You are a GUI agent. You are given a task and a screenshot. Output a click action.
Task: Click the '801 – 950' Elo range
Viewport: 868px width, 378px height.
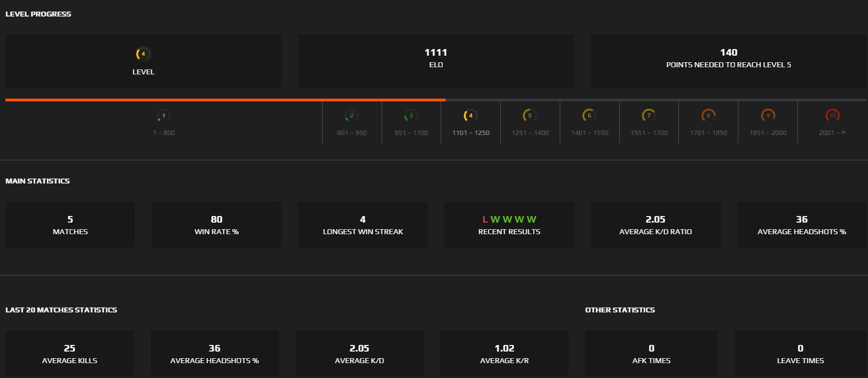coord(352,133)
